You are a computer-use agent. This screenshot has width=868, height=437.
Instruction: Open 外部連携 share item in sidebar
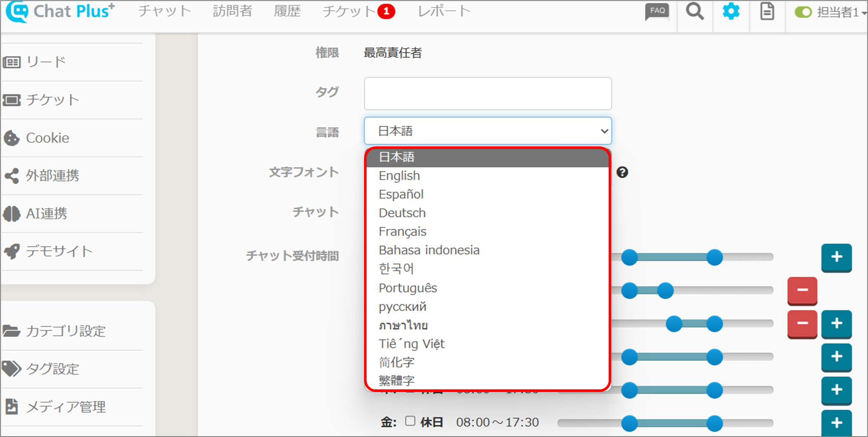point(52,176)
